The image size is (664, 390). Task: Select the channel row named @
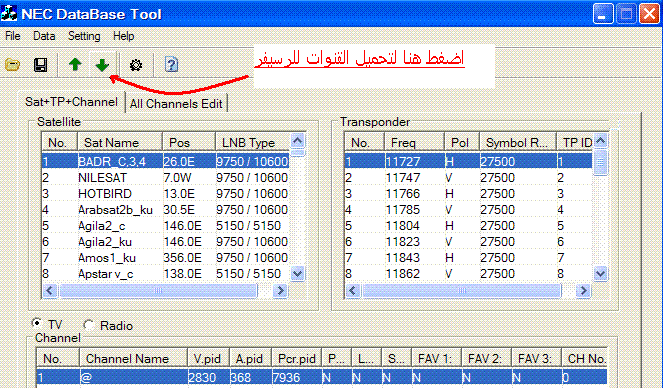click(321, 377)
